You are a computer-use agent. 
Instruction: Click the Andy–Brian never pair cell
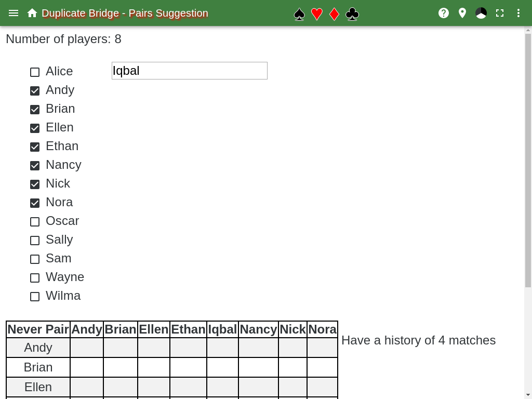tap(121, 348)
